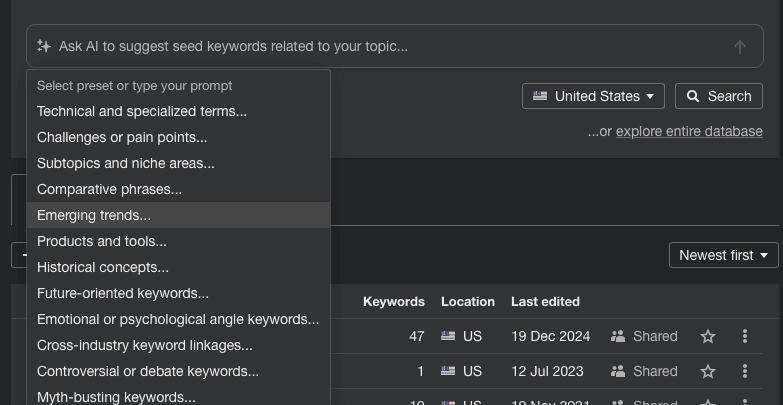Screen dimensions: 783x405
Task: Open the United States country dropdown
Action: tap(594, 97)
